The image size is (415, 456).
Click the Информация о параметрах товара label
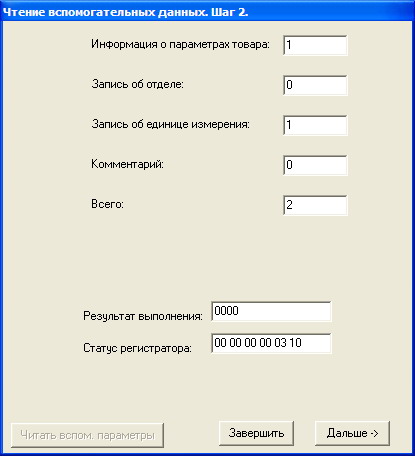(x=180, y=44)
